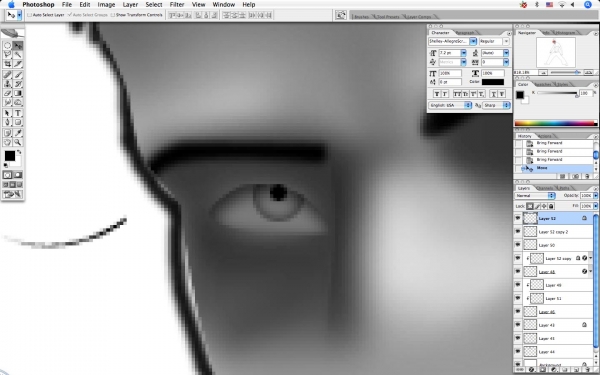This screenshot has height=375, width=600.
Task: Click All Caps TT button
Action: (x=457, y=94)
